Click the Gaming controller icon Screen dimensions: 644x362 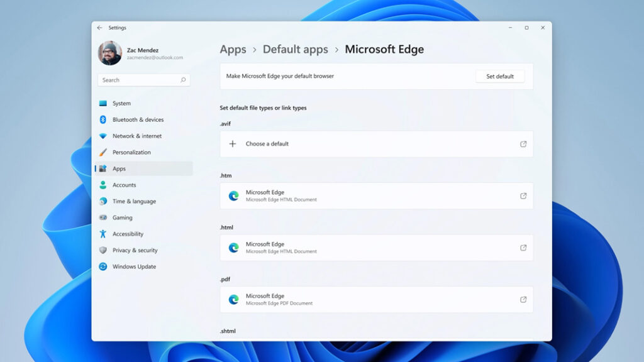102,217
